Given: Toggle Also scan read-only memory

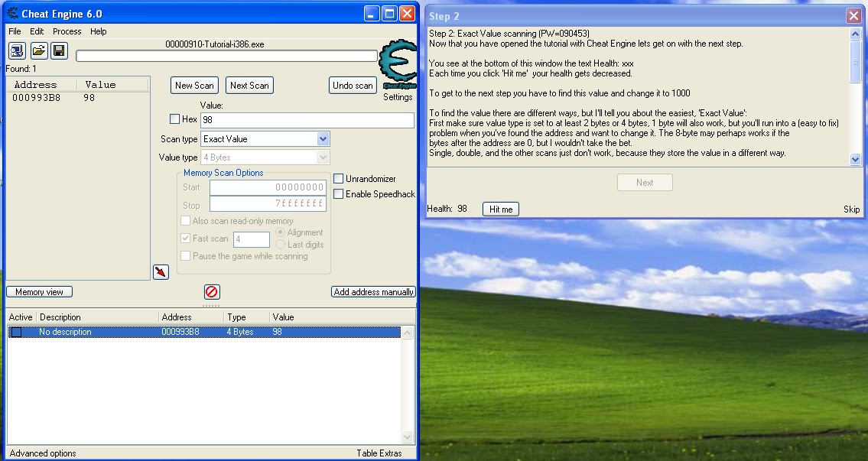Looking at the screenshot, I should tap(185, 221).
